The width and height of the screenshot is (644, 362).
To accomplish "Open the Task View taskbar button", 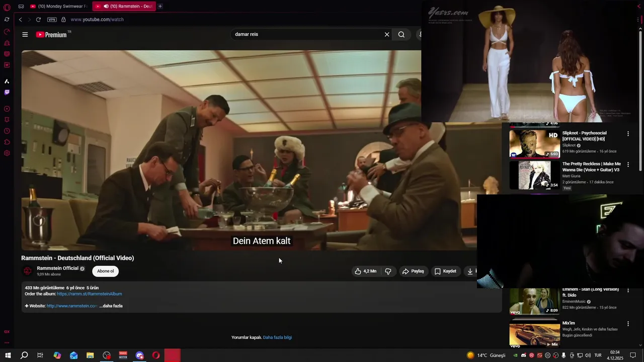I will 40,355.
